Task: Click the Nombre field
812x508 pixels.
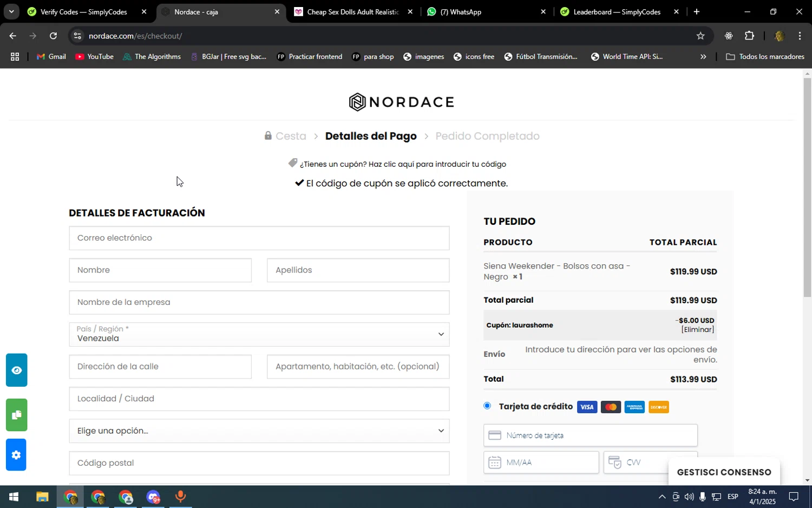Action: pos(160,270)
